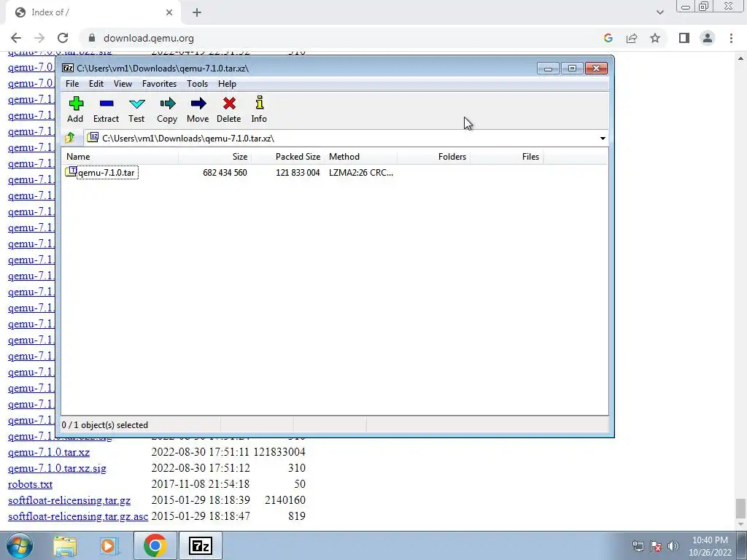
Task: Click the volume tray icon
Action: 673,545
